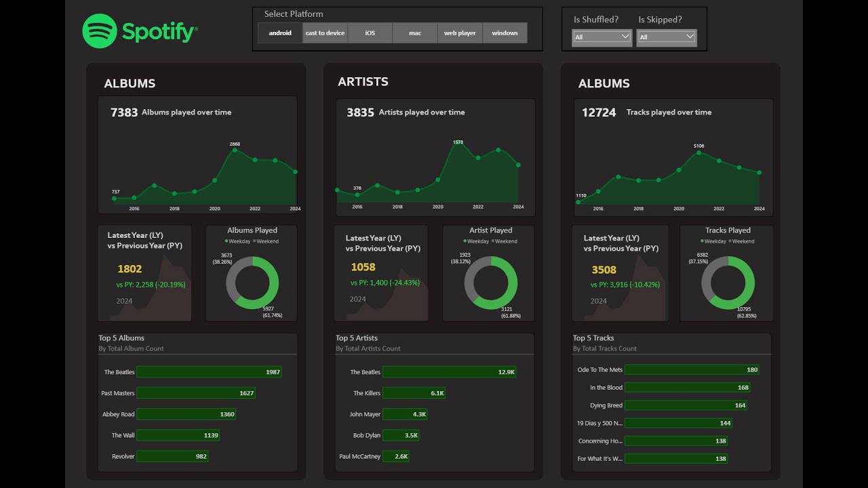
Task: Select Ode To The Mets track bar
Action: click(x=692, y=370)
